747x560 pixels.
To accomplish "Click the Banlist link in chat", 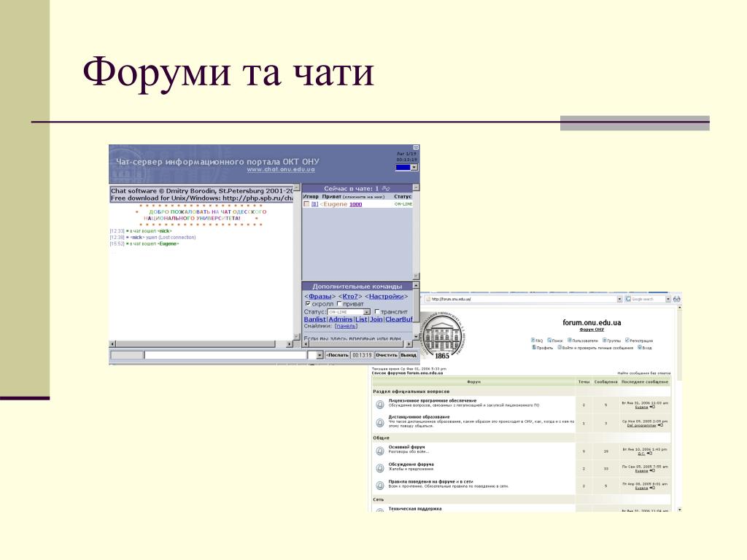I will click(315, 319).
